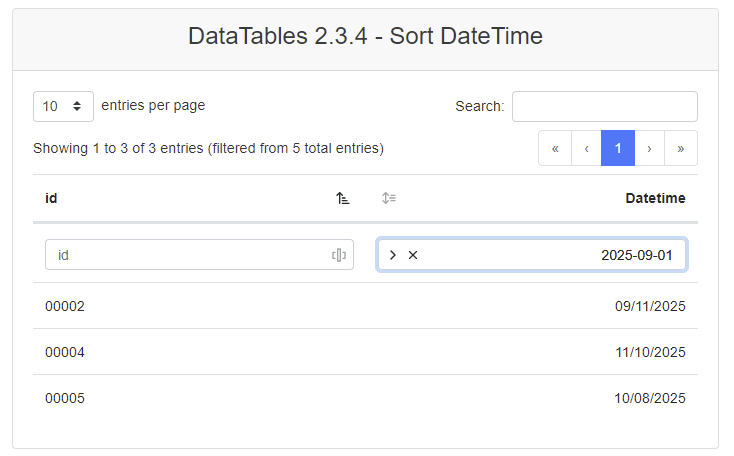Click the date cell 09/11/2025
Viewport: 734px width, 456px height.
tap(650, 306)
